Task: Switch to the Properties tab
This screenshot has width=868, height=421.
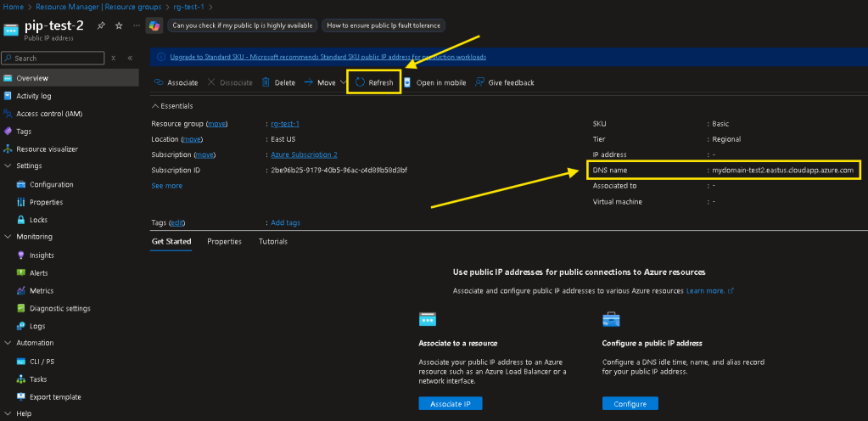Action: pyautogui.click(x=224, y=242)
